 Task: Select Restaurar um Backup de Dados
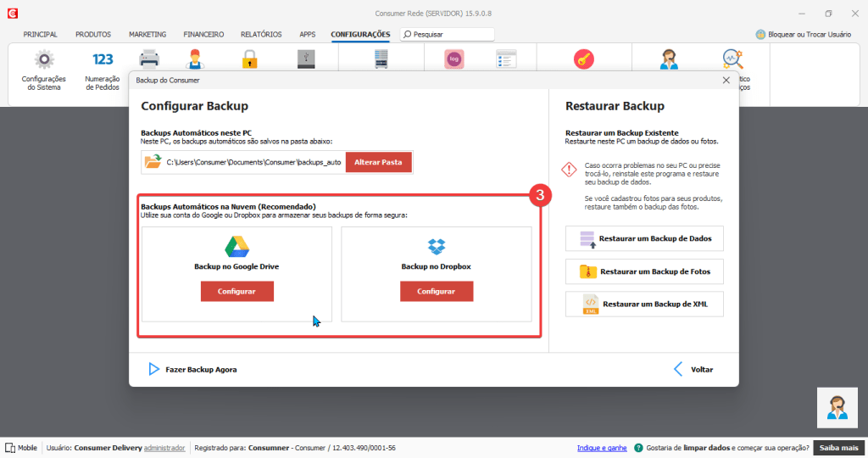tap(644, 239)
